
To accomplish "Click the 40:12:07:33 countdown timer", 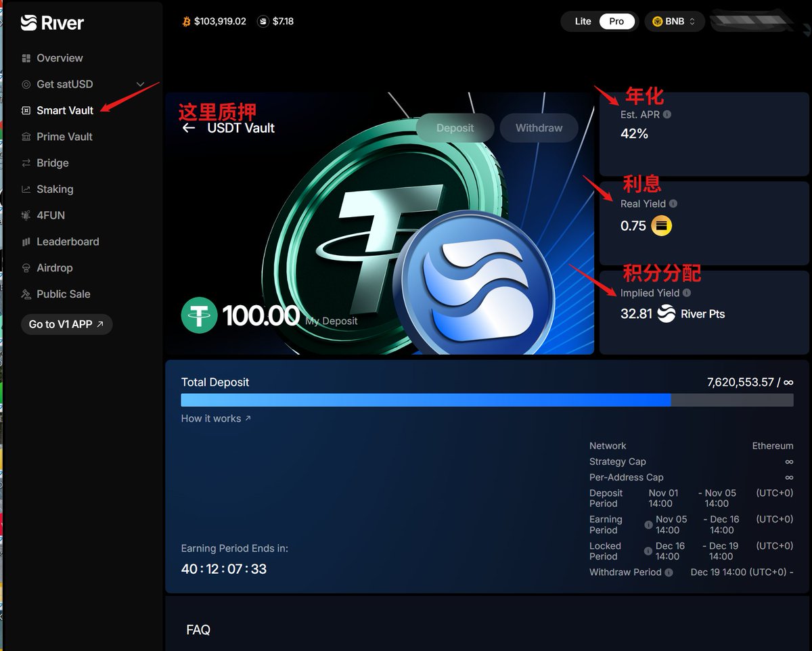I will (x=224, y=569).
